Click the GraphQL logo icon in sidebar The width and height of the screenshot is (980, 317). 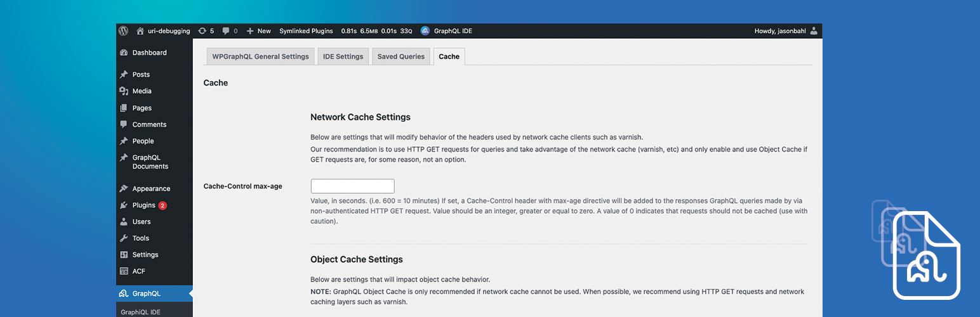pos(124,294)
